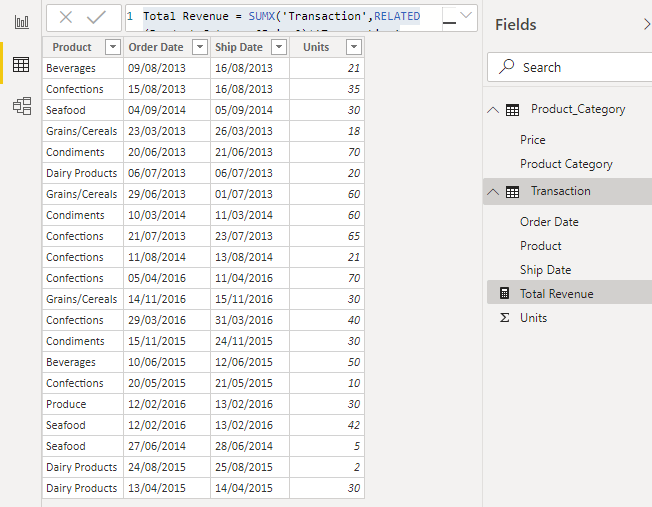Viewport: 652px width, 507px height.
Task: Click the calculator icon beside Total Revenue
Action: pyautogui.click(x=504, y=293)
